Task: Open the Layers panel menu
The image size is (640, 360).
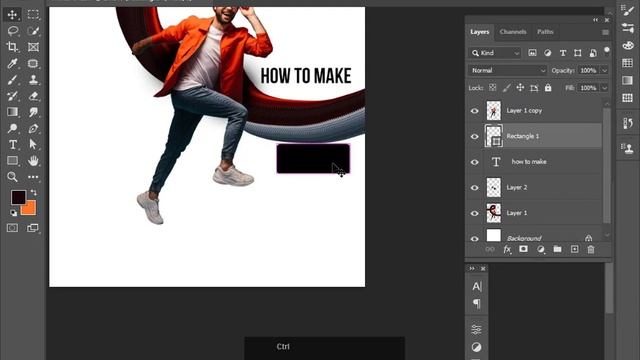Action: click(605, 32)
